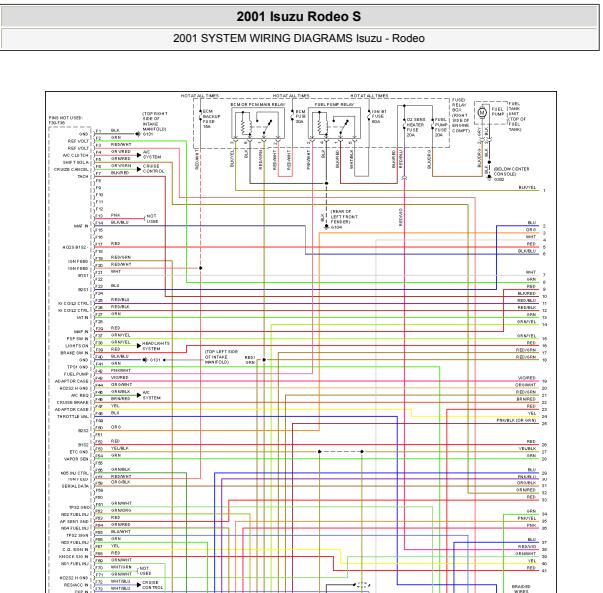The width and height of the screenshot is (603, 593).
Task: Click the "TPS1 GND" pin label
Action: point(78,367)
